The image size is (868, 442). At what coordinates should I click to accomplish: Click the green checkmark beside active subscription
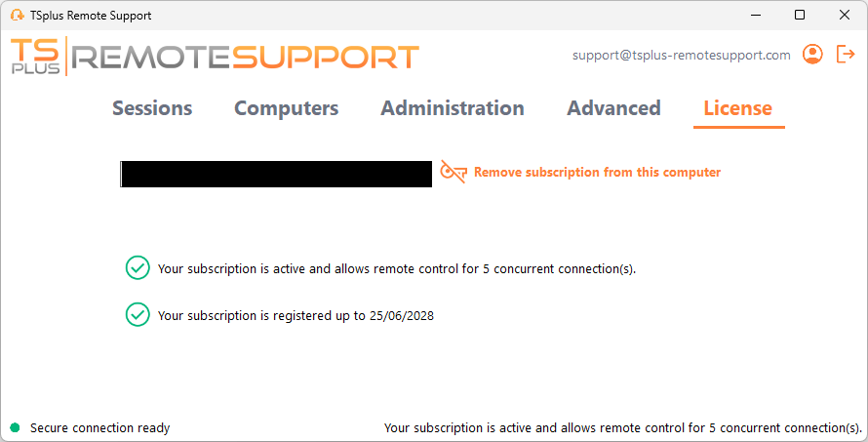(x=138, y=268)
